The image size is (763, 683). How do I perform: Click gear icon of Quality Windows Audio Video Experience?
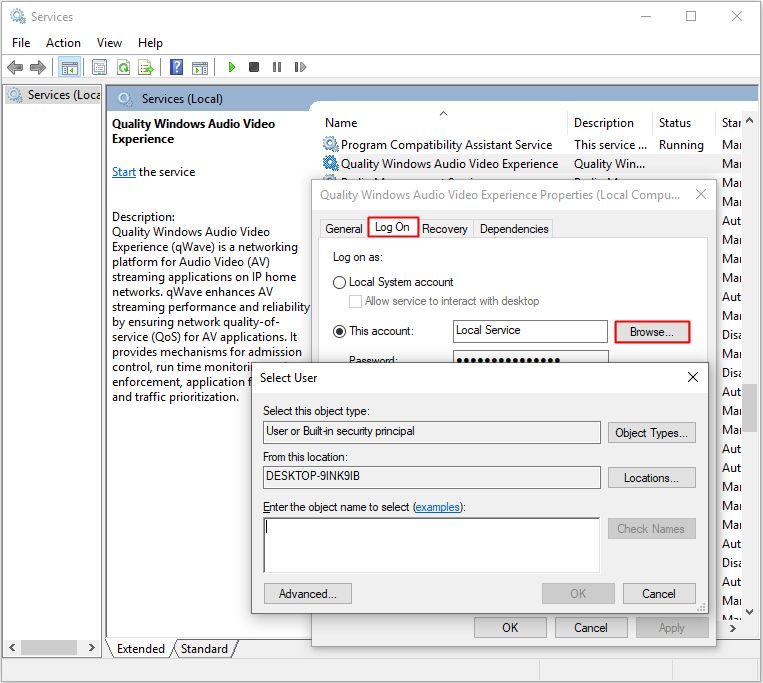pyautogui.click(x=330, y=163)
